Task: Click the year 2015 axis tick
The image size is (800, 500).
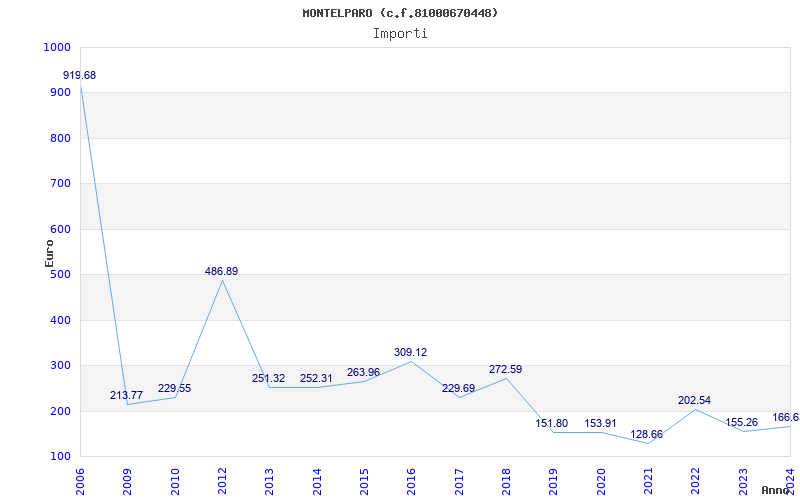Action: (364, 482)
